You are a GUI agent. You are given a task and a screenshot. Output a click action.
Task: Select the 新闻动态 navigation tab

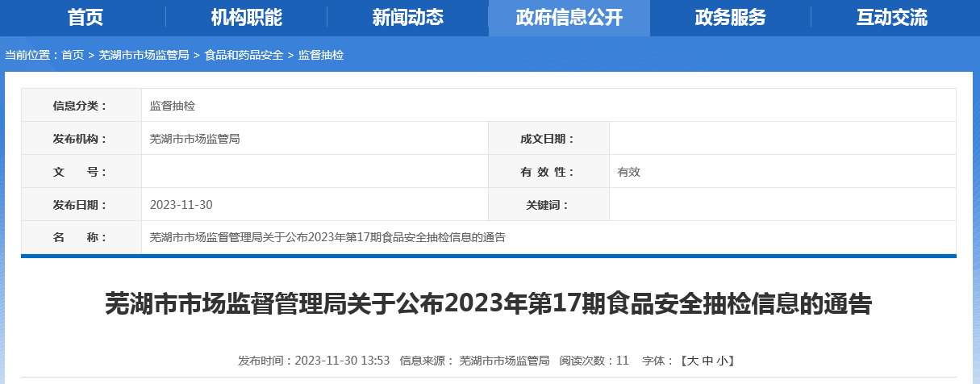coord(407,18)
